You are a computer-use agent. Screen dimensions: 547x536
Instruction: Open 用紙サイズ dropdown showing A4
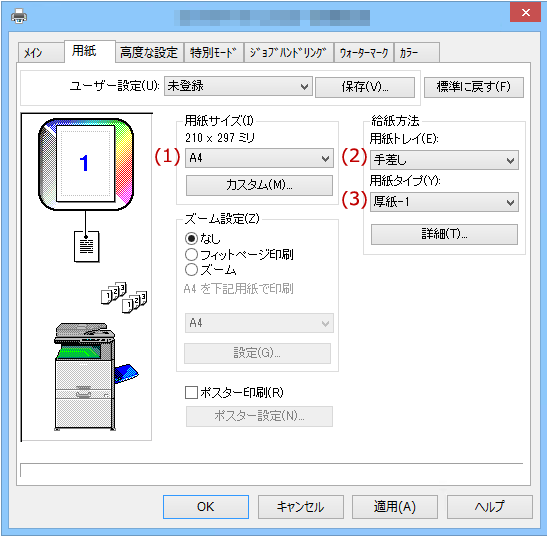259,158
